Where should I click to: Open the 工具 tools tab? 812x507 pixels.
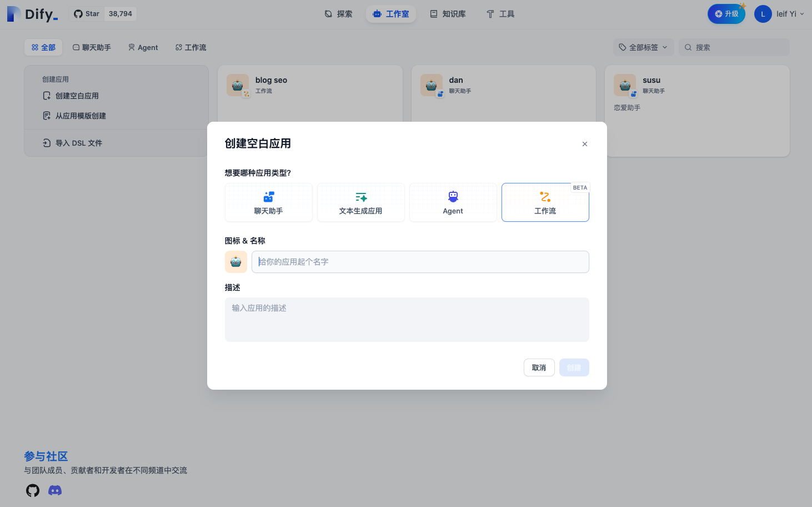tap(500, 14)
